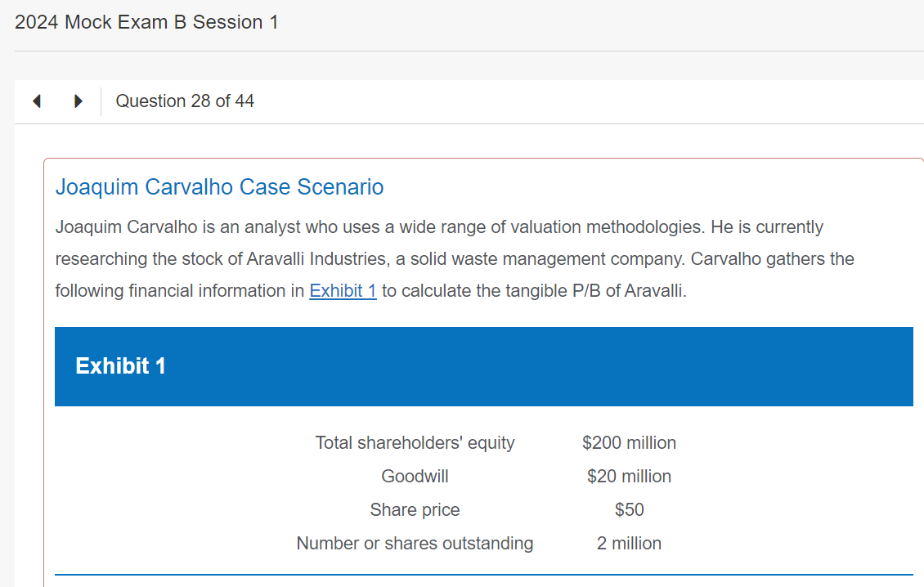
Task: Click the blue Exhibit 1 banner title
Action: (x=120, y=366)
